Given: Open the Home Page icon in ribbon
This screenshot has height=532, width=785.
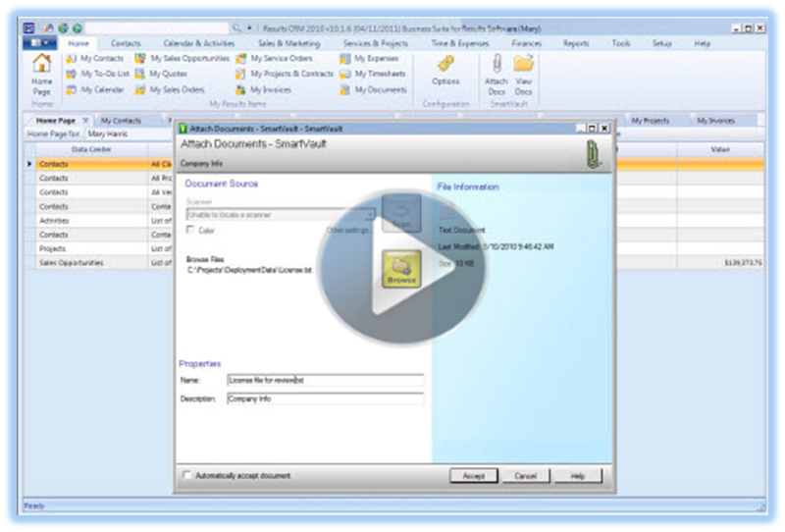Looking at the screenshot, I should (41, 76).
